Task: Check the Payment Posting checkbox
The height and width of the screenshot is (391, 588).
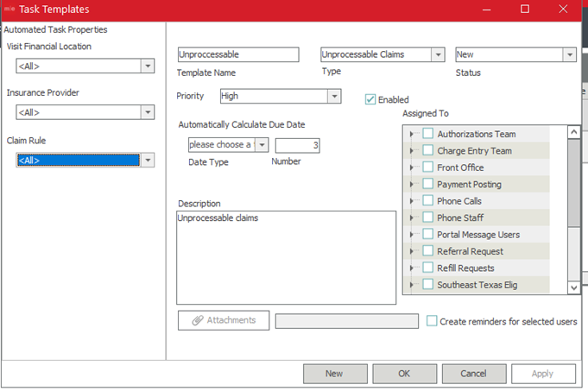Action: 427,184
